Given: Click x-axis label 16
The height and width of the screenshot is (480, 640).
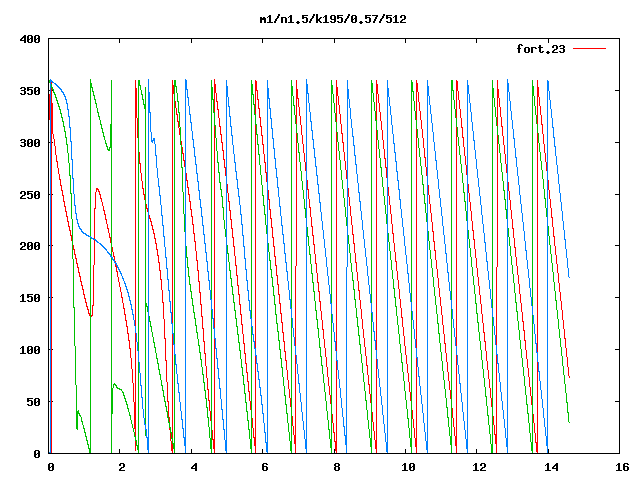Looking at the screenshot, I should (622, 467).
